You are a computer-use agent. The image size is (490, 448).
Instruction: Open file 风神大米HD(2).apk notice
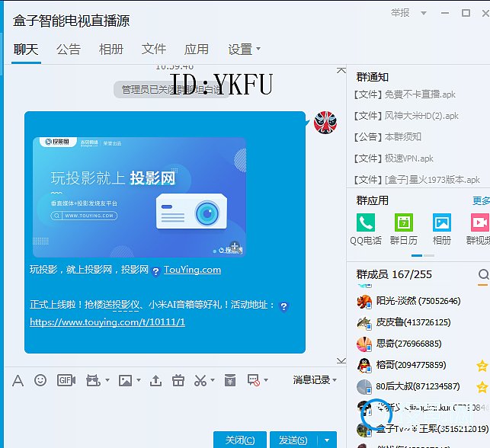click(406, 116)
